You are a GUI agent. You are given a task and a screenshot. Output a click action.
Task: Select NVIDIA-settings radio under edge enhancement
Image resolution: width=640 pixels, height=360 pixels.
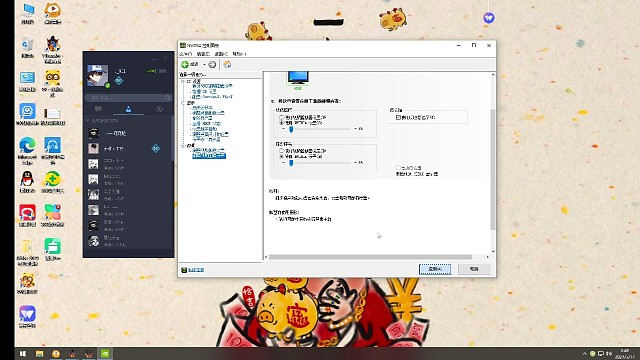click(281, 122)
